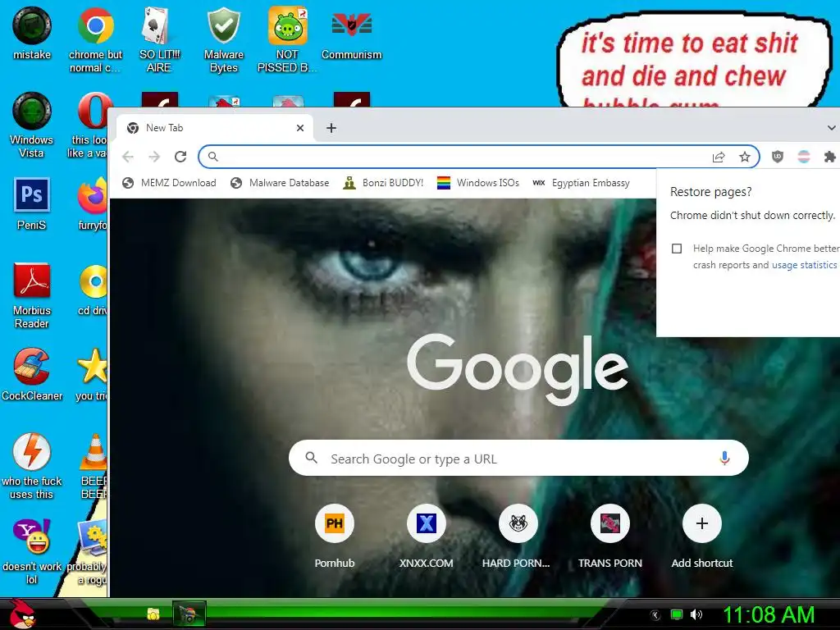Viewport: 840px width, 630px height.
Task: Show hidden tray icons arrow
Action: [x=655, y=615]
